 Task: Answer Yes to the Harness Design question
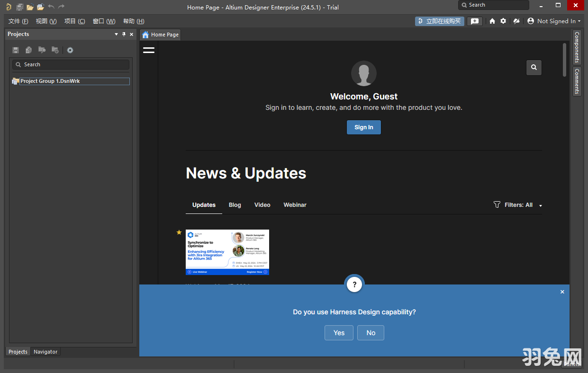point(339,333)
